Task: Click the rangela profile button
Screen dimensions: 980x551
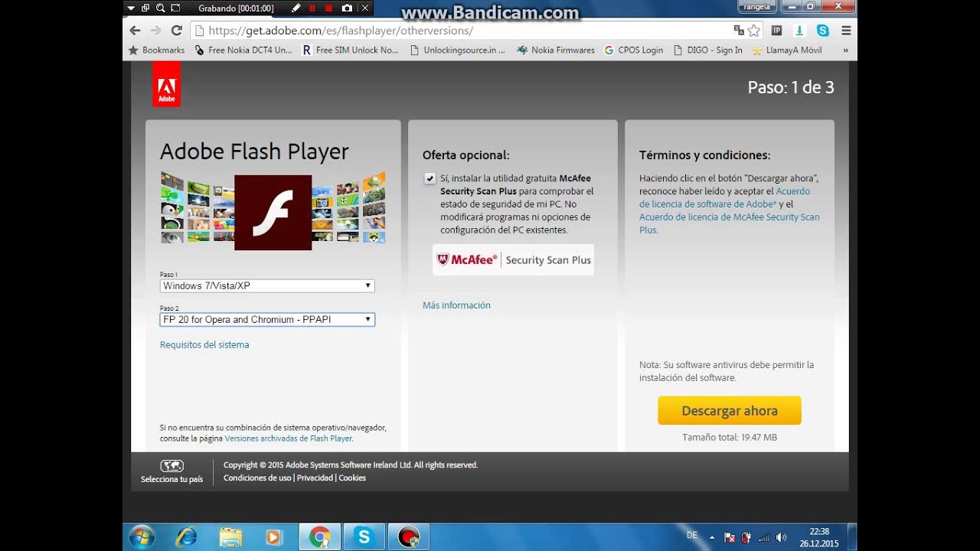Action: click(756, 7)
